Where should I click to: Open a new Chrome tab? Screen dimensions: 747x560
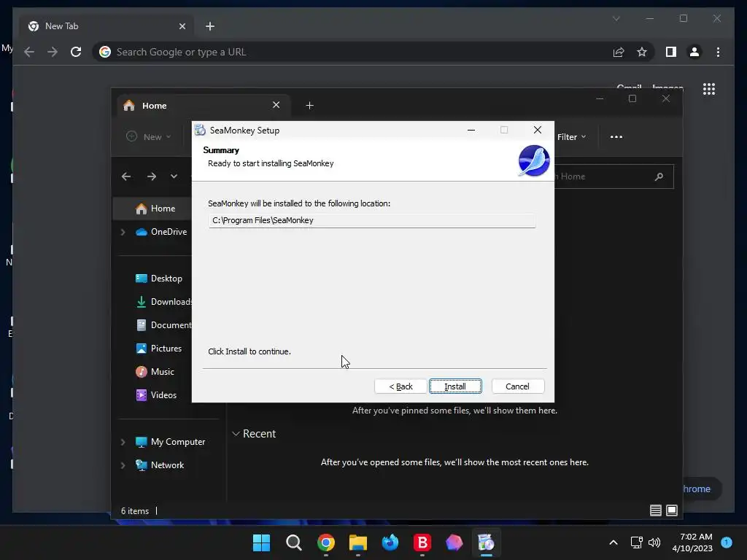click(210, 26)
